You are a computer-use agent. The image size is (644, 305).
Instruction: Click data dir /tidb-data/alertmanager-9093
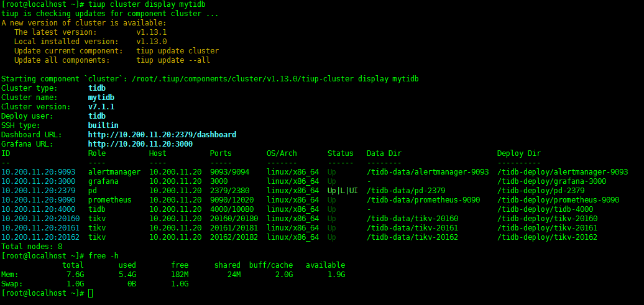pyautogui.click(x=428, y=172)
